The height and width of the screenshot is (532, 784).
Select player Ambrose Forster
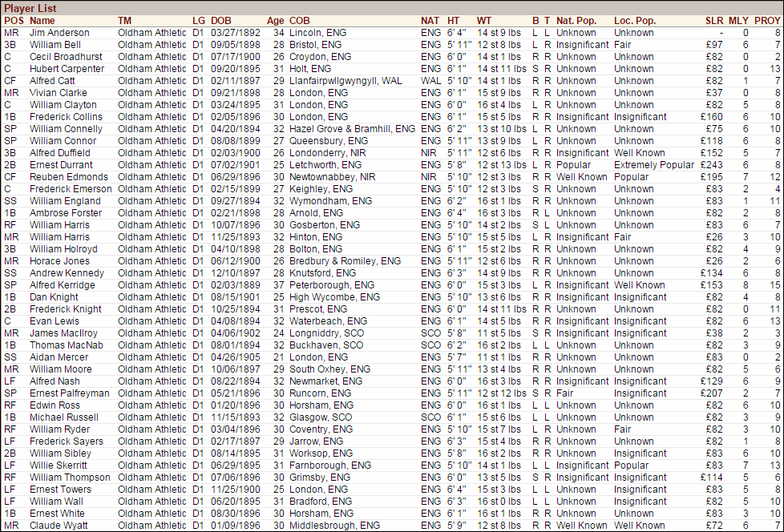(66, 213)
